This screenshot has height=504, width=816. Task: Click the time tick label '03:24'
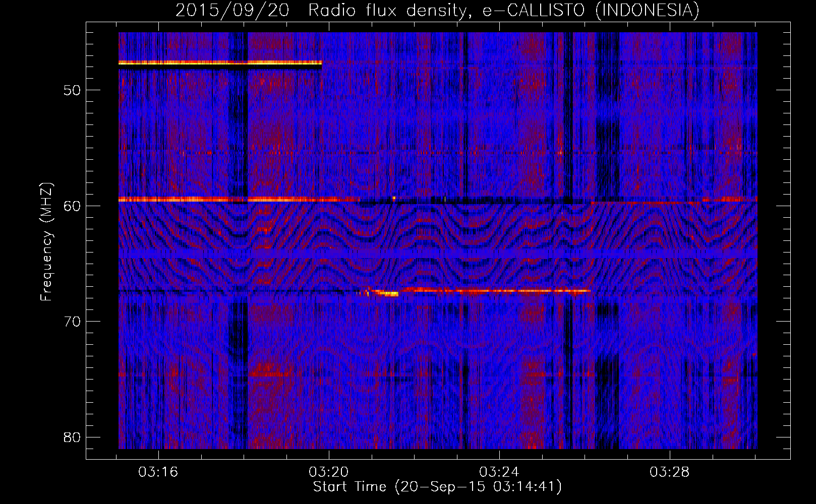pos(499,472)
